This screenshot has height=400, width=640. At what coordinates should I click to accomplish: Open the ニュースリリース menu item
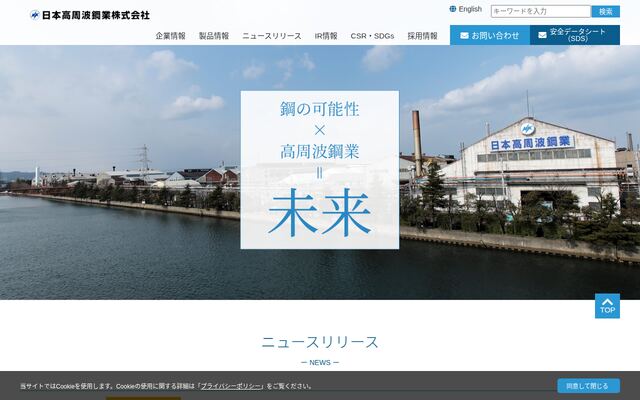pyautogui.click(x=272, y=36)
